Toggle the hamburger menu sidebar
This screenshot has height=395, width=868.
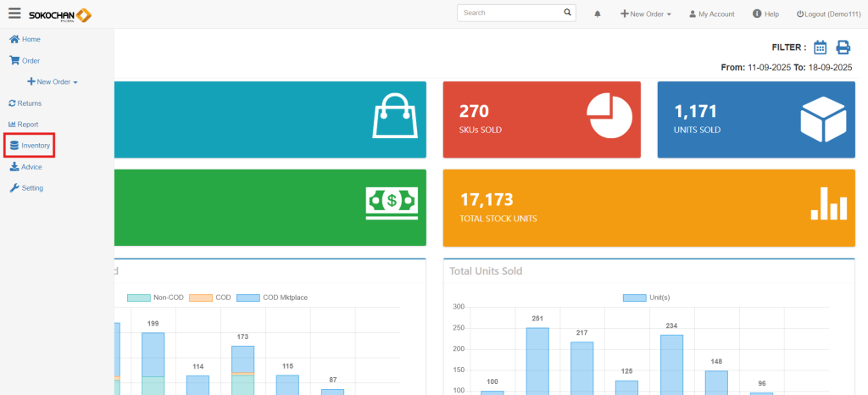(14, 14)
